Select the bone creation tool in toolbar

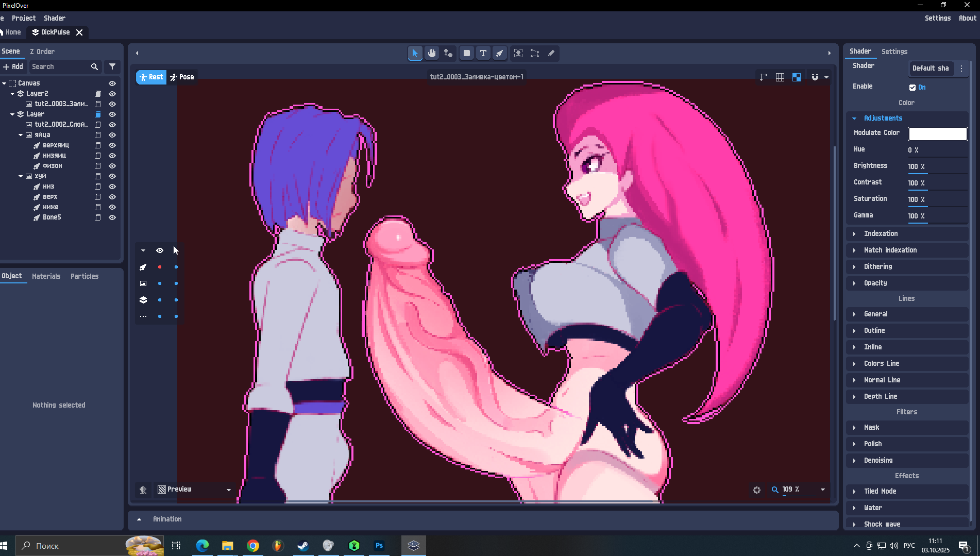[500, 53]
